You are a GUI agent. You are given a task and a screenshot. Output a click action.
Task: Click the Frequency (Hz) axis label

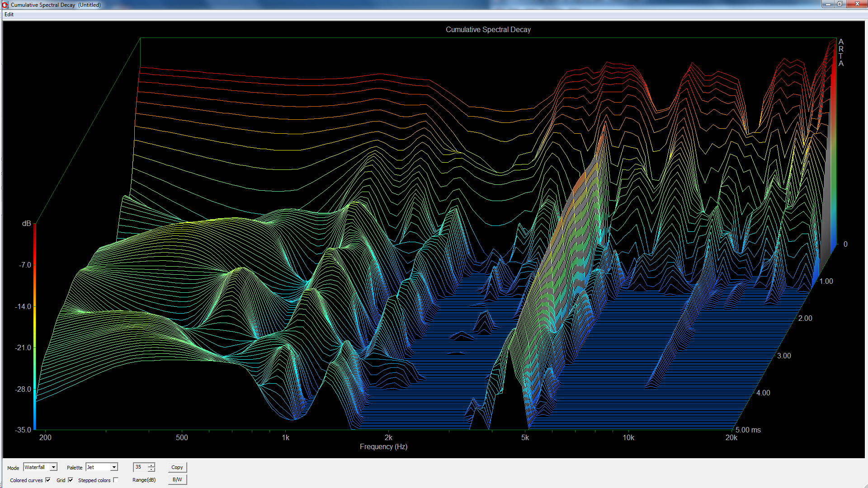pyautogui.click(x=383, y=446)
